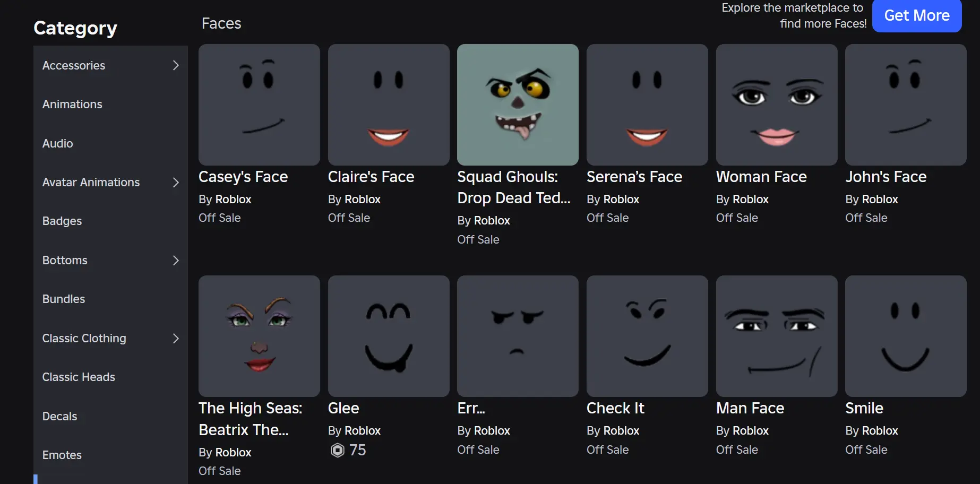Viewport: 980px width, 484px height.
Task: Open the Smile face thumbnail
Action: tap(906, 336)
